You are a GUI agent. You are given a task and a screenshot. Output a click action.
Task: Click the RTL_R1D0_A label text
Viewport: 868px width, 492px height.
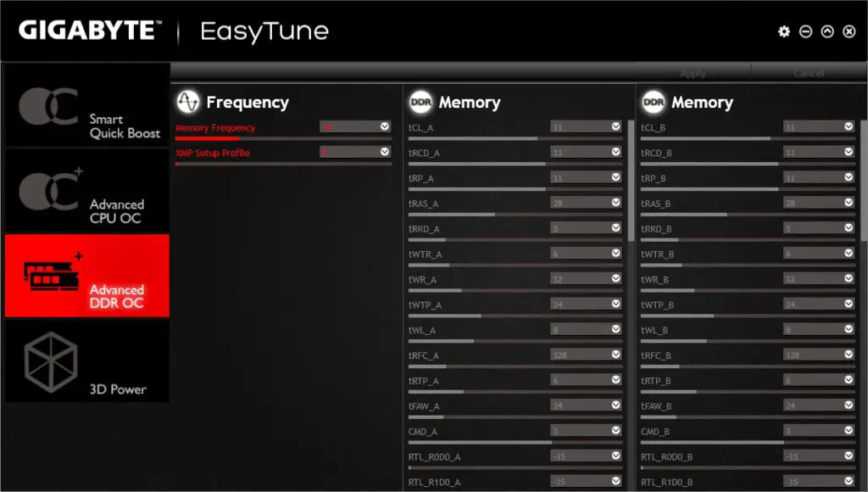coord(434,482)
